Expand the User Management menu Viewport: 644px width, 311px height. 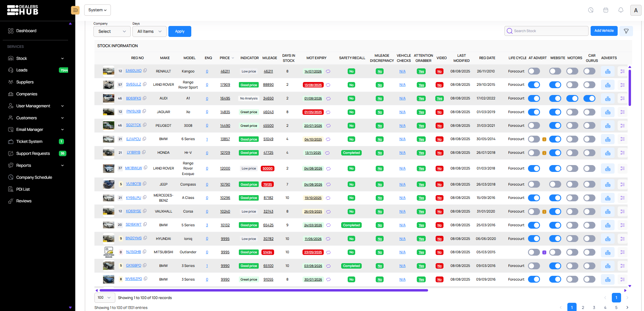click(x=36, y=106)
